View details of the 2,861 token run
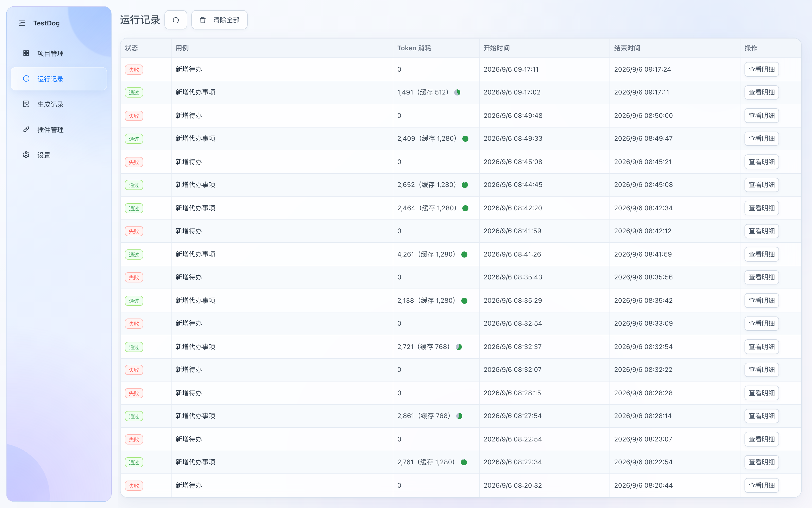 tap(762, 416)
